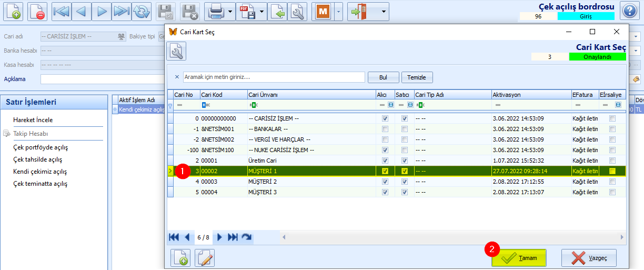Select Kendi çekimiz açılış menu item
Screen dimensions: 644x270
pos(40,172)
